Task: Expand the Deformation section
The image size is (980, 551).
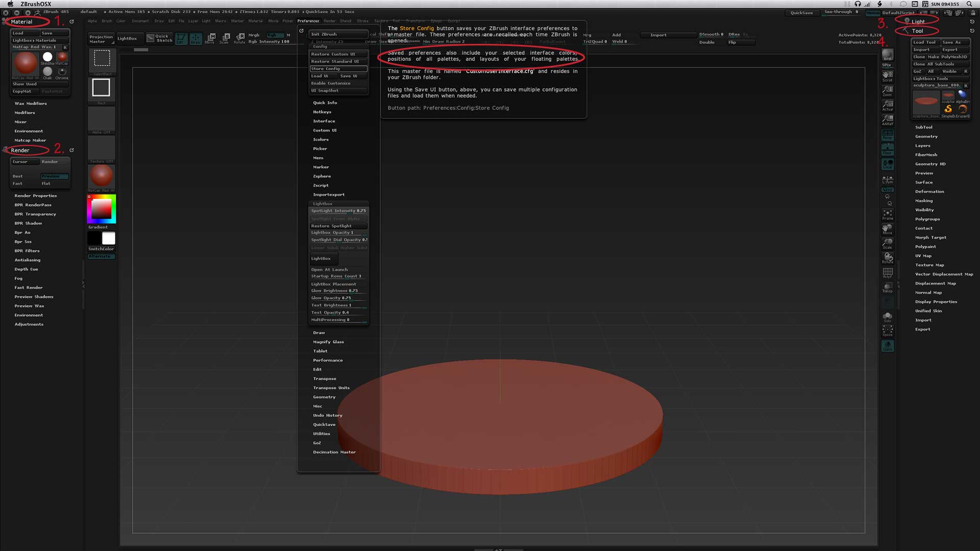Action: coord(929,192)
